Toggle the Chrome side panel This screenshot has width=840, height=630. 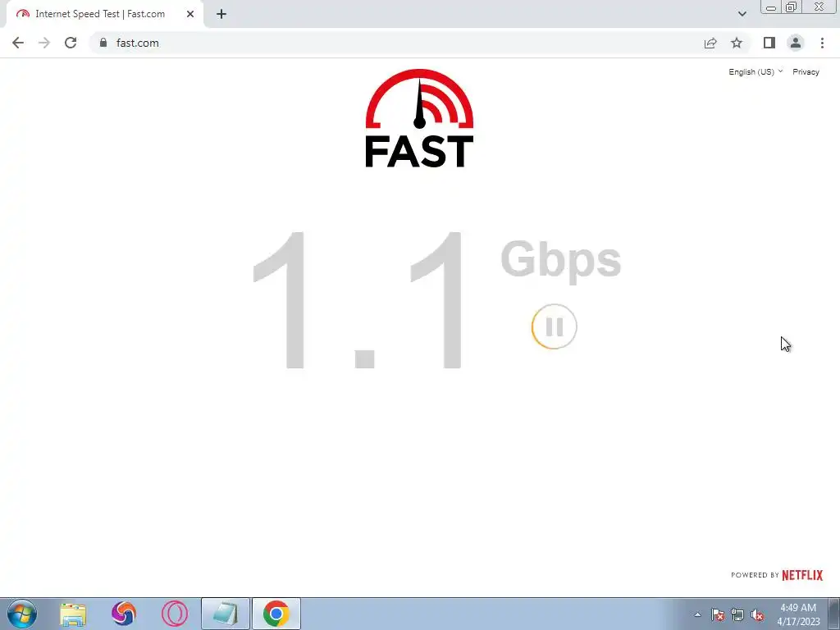769,43
